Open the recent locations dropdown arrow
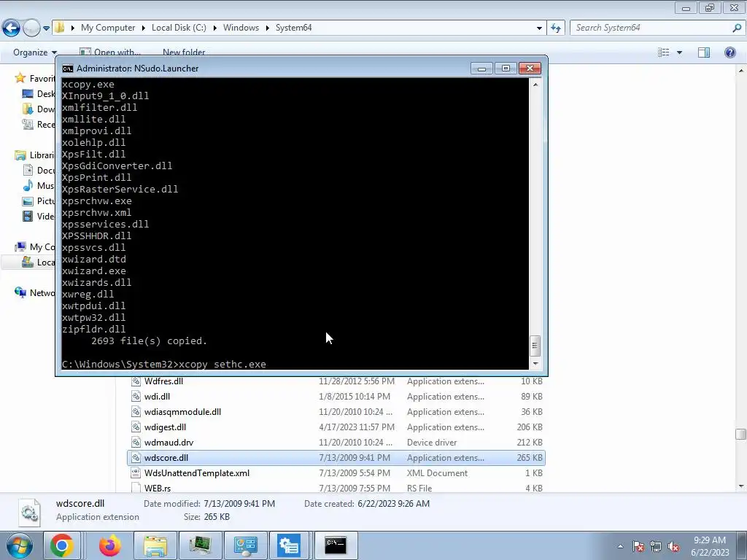 point(46,28)
